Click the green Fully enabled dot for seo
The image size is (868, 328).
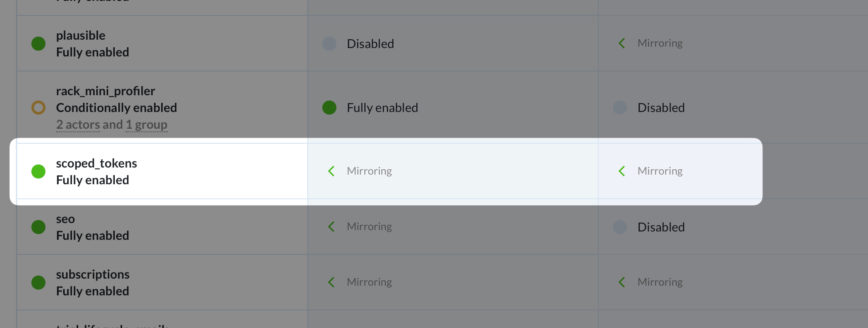(x=38, y=227)
